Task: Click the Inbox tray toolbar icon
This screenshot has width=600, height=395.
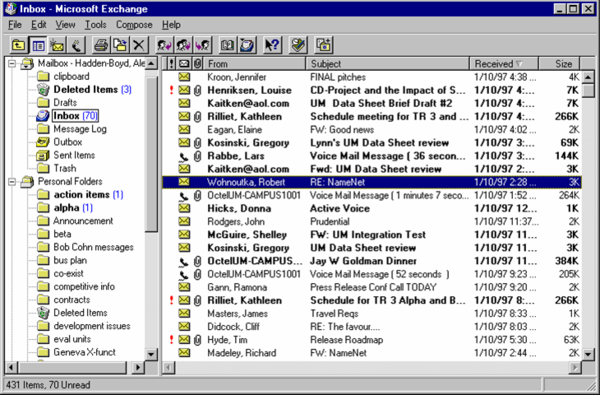Action: pos(247,46)
